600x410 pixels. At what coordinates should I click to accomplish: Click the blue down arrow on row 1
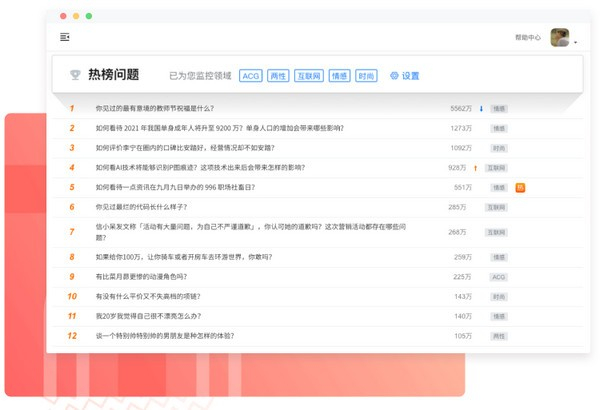click(481, 108)
